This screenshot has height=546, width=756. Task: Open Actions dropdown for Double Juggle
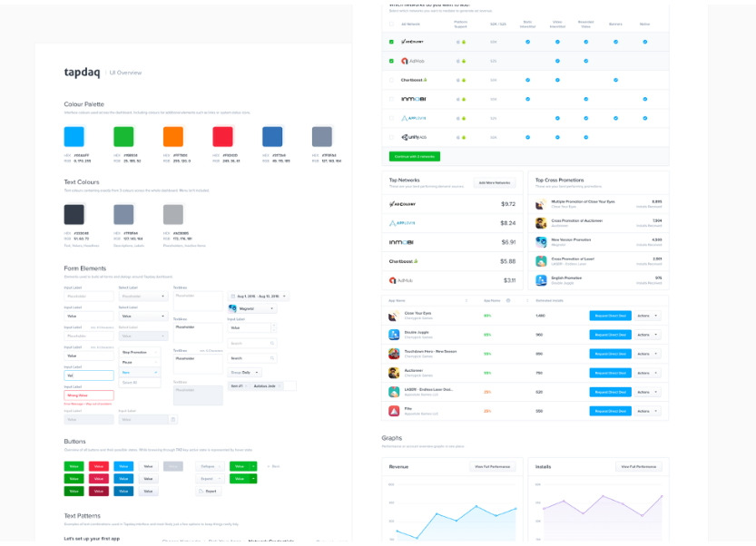point(647,335)
